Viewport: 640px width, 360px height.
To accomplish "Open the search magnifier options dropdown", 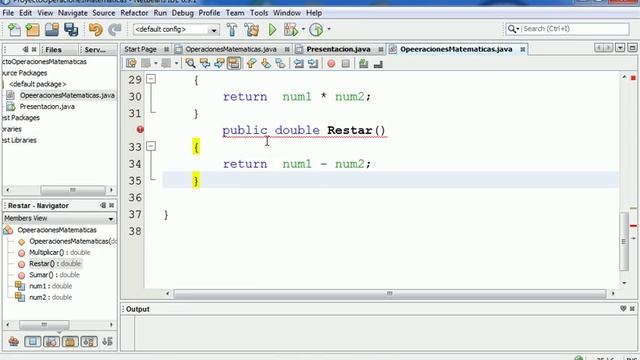I will pyautogui.click(x=513, y=29).
